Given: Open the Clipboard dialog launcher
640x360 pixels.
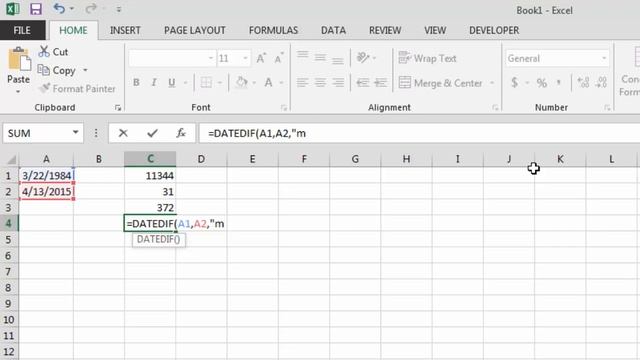Looking at the screenshot, I should click(x=118, y=108).
